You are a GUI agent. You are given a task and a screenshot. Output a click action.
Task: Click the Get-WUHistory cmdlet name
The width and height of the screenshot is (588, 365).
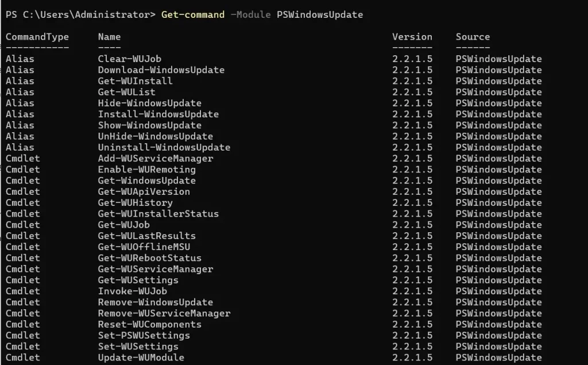click(135, 202)
